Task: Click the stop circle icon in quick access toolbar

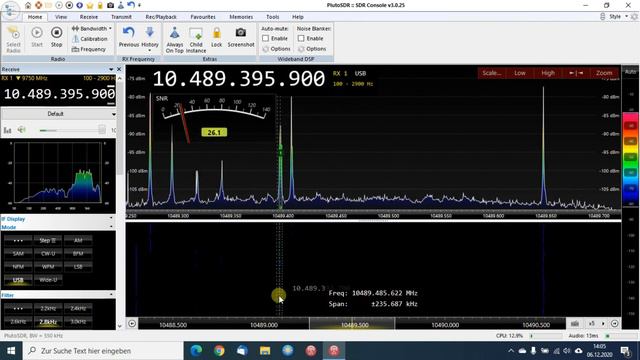Action: click(x=69, y=5)
